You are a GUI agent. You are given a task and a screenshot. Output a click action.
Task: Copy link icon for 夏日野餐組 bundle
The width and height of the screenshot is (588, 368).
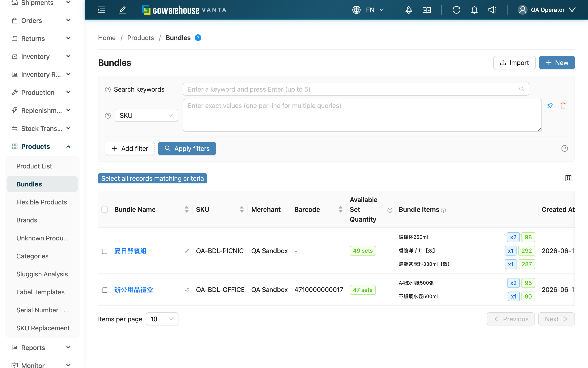(187, 251)
